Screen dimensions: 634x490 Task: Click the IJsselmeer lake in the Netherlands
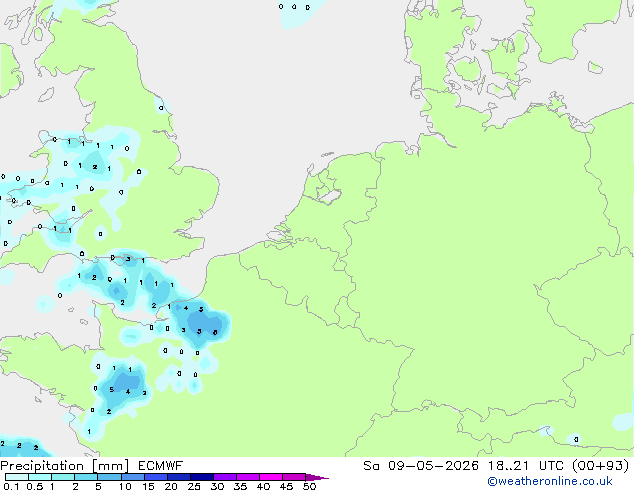tap(328, 193)
